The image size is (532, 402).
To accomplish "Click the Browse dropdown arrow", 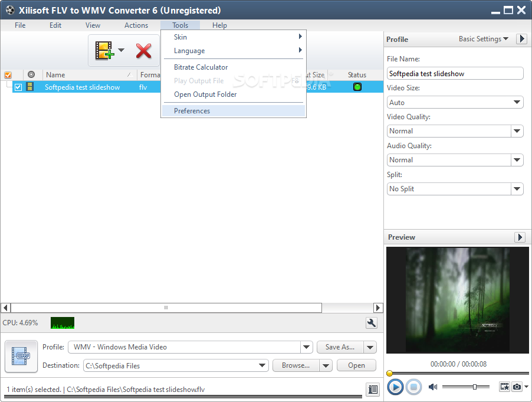I will 326,365.
